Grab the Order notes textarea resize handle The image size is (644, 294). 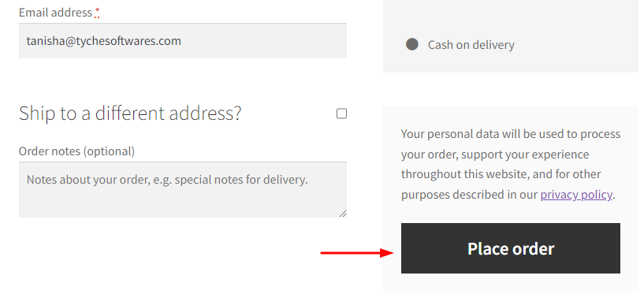pyautogui.click(x=343, y=214)
